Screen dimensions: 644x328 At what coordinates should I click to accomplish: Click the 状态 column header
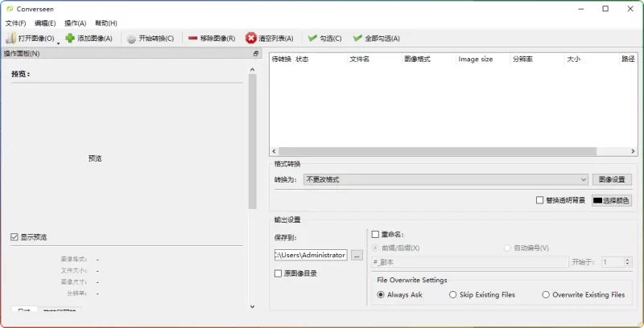click(x=302, y=59)
